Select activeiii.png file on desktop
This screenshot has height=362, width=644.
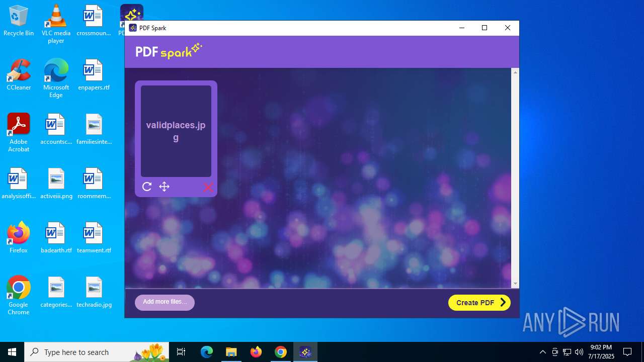(56, 184)
